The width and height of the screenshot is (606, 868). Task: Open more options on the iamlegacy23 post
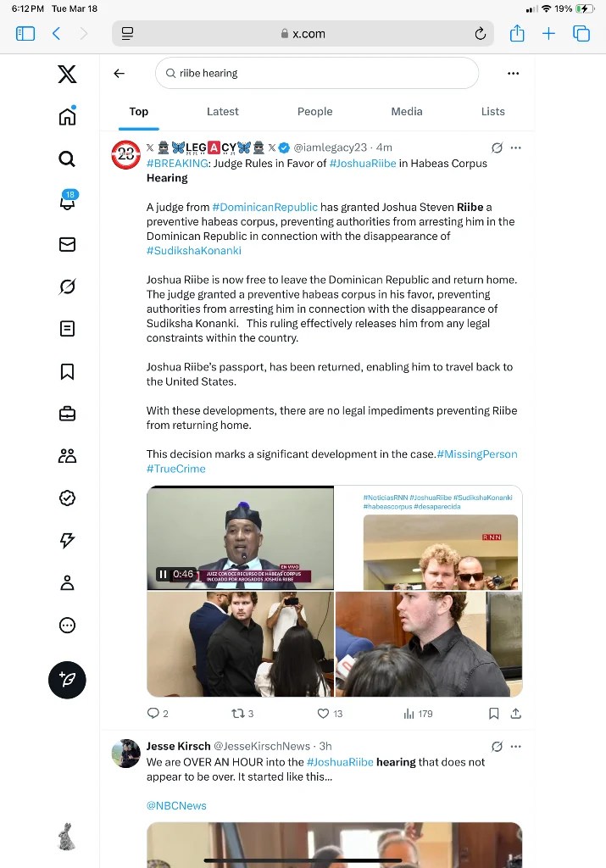coord(516,147)
